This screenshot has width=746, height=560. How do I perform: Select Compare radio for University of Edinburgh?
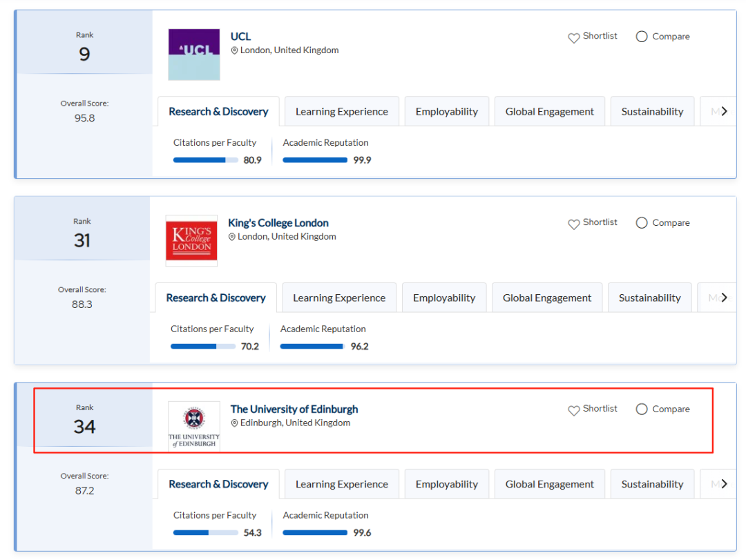click(642, 409)
